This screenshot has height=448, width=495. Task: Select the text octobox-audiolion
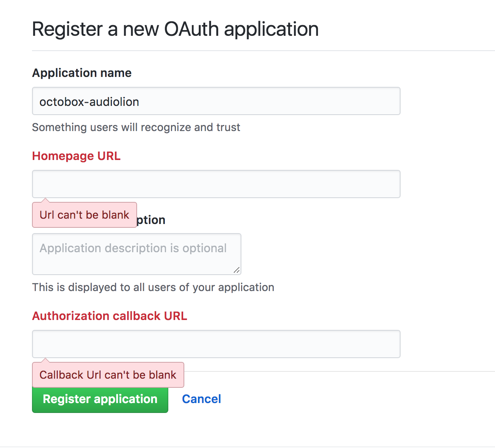point(89,101)
